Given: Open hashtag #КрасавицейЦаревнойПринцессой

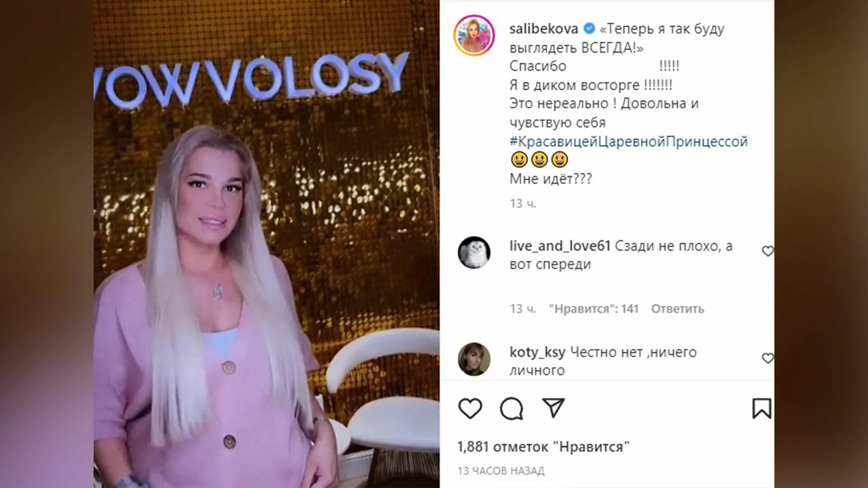Looking at the screenshot, I should (x=628, y=141).
